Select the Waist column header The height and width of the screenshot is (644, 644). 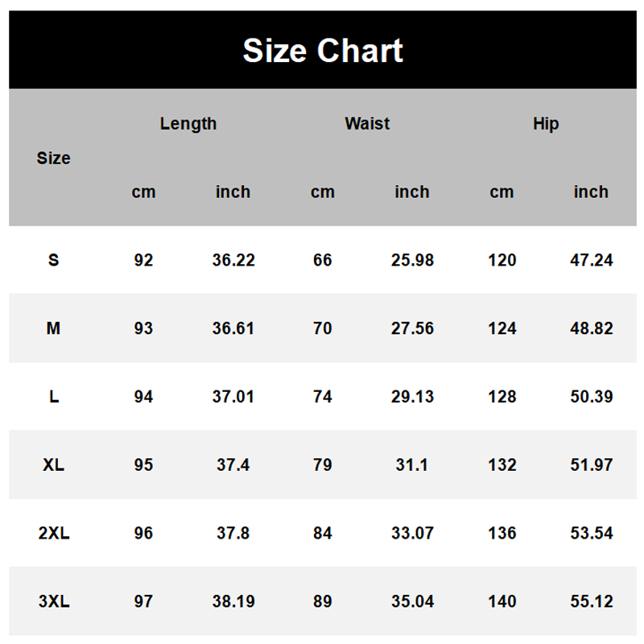367,124
